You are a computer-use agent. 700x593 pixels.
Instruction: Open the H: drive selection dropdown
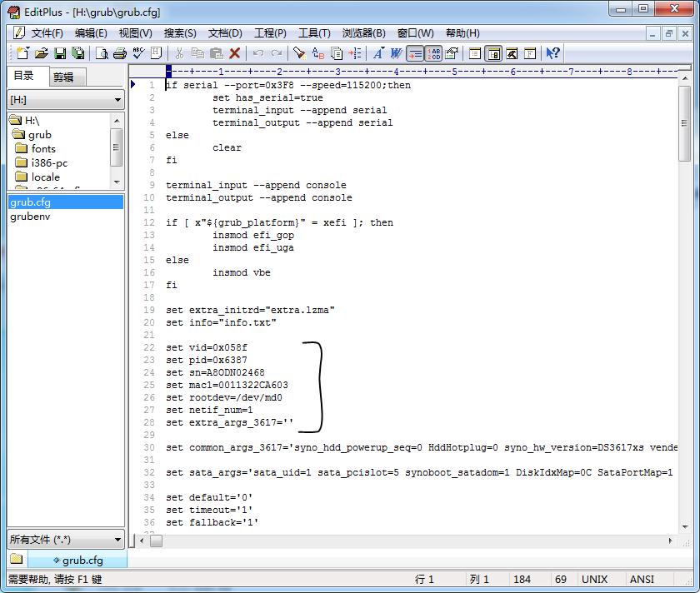pyautogui.click(x=117, y=100)
